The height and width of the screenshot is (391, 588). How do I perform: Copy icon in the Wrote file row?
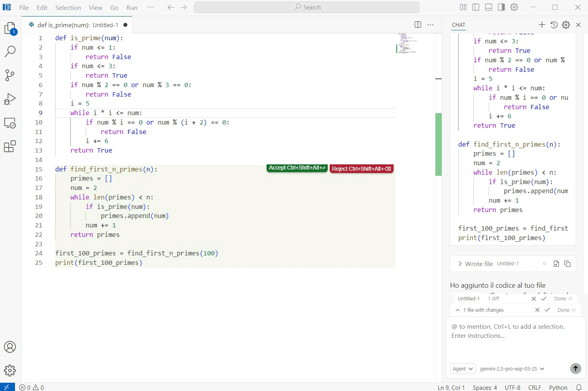tap(567, 264)
